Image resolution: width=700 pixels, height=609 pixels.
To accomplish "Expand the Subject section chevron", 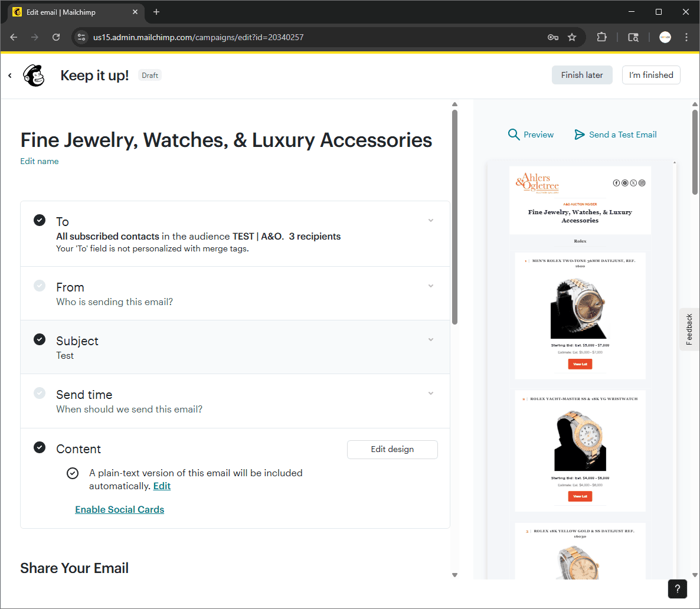I will (x=431, y=339).
